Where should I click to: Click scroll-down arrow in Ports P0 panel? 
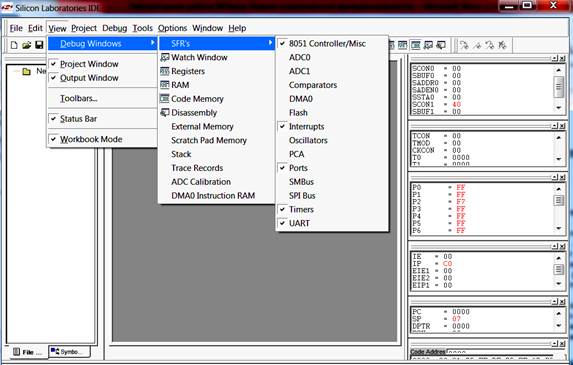pos(558,228)
